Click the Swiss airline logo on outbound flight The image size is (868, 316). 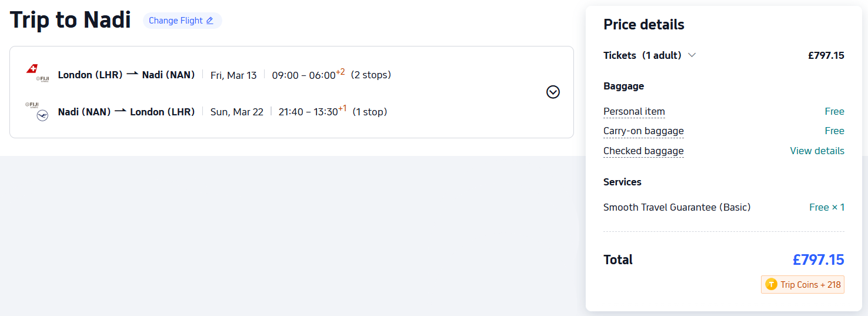click(32, 69)
